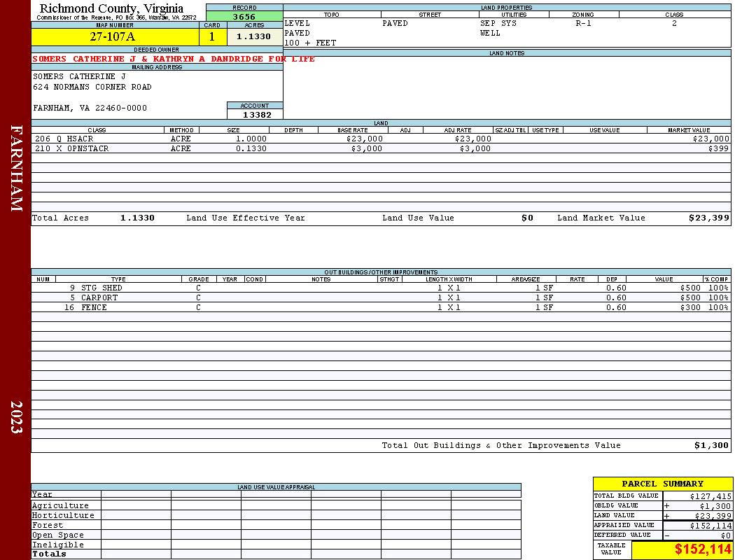Click the Ineligible row label
Image resolution: width=735 pixels, height=560 pixels.
57,545
